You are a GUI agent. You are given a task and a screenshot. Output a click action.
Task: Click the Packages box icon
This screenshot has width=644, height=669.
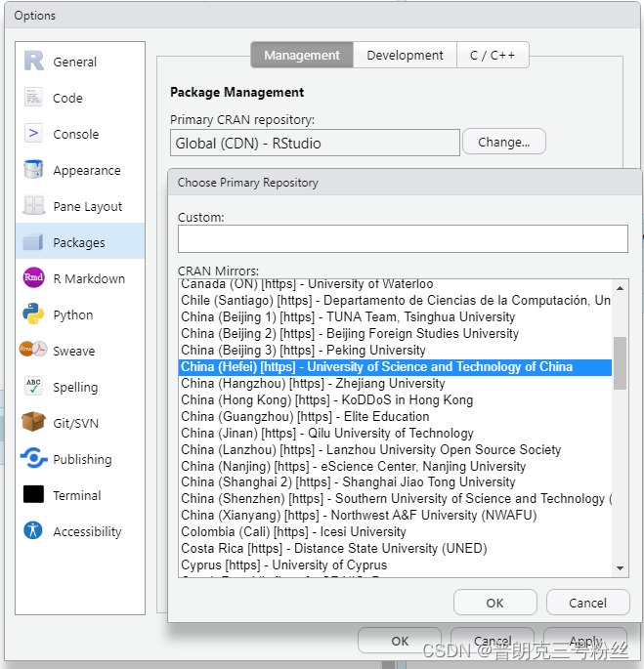pyautogui.click(x=33, y=242)
